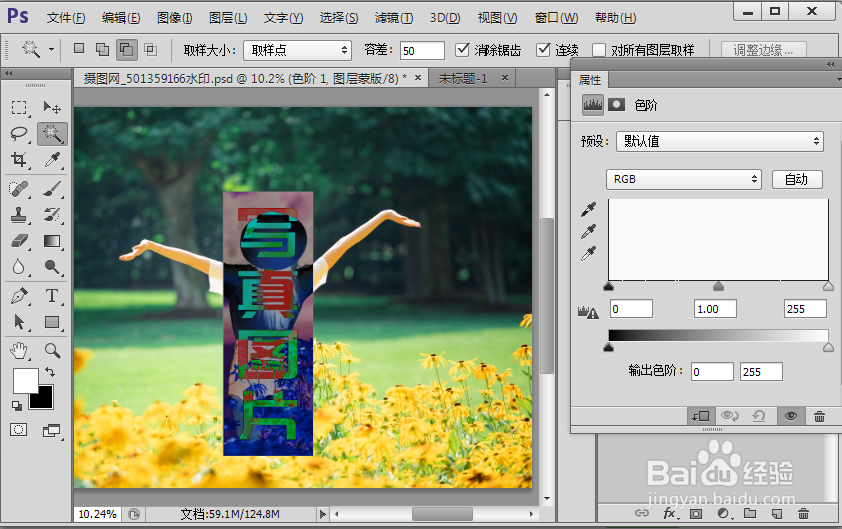Open the File menu
The image size is (842, 529).
(66, 18)
